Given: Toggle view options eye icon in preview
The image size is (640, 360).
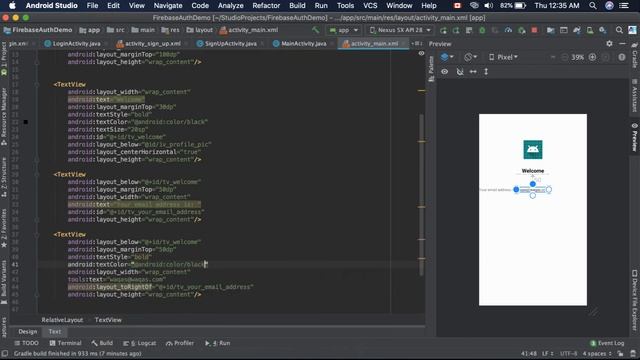Looking at the screenshot, I should [x=444, y=71].
